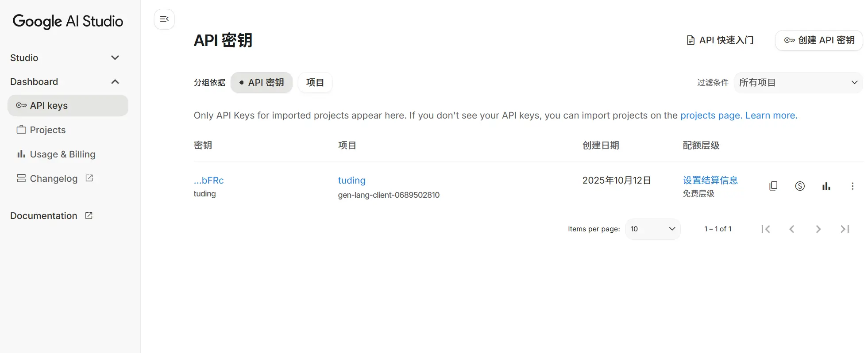The height and width of the screenshot is (353, 868).
Task: Click the project ID gen-lang-client-0689502810
Action: click(x=389, y=195)
